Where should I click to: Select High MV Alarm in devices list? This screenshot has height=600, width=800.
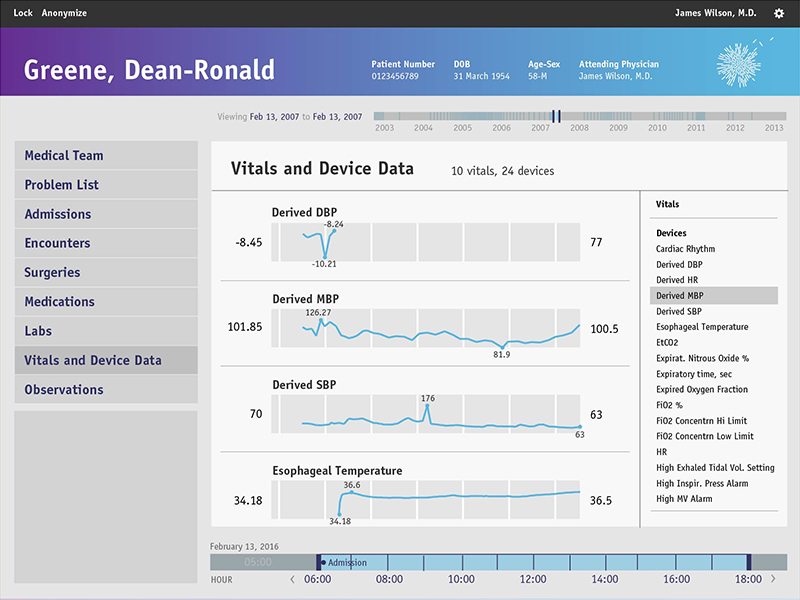[x=684, y=499]
